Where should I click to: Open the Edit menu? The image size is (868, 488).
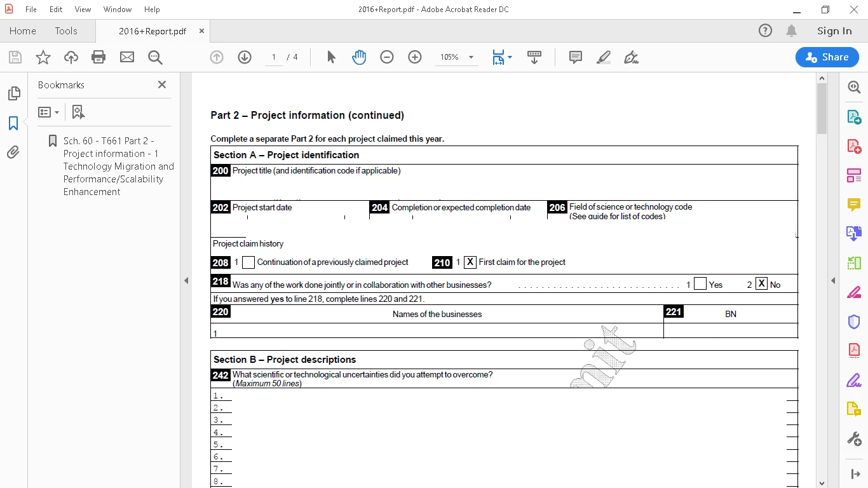56,10
